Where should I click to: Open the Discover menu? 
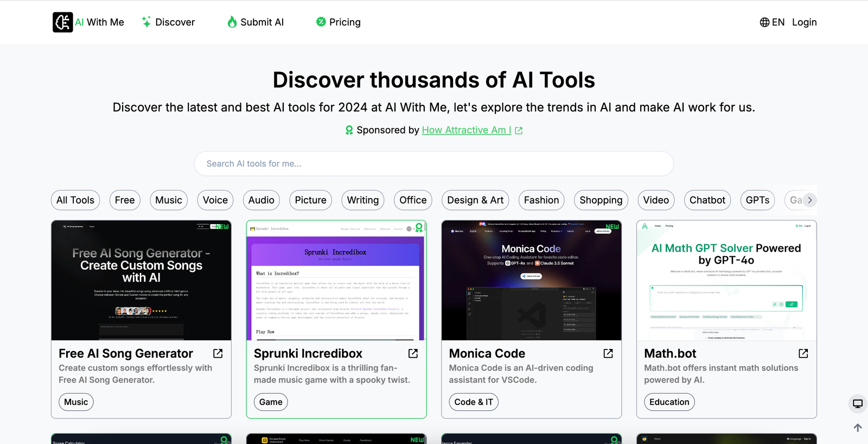(168, 22)
